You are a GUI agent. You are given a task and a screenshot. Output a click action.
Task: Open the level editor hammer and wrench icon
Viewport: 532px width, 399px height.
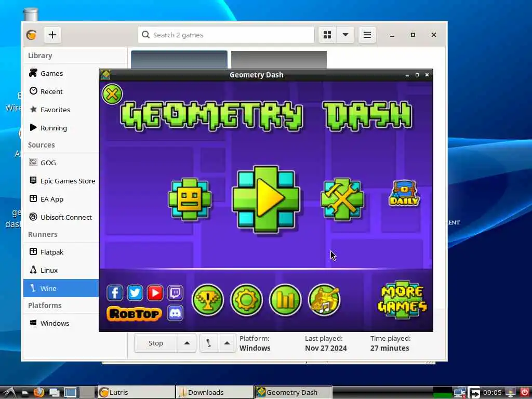click(x=342, y=199)
